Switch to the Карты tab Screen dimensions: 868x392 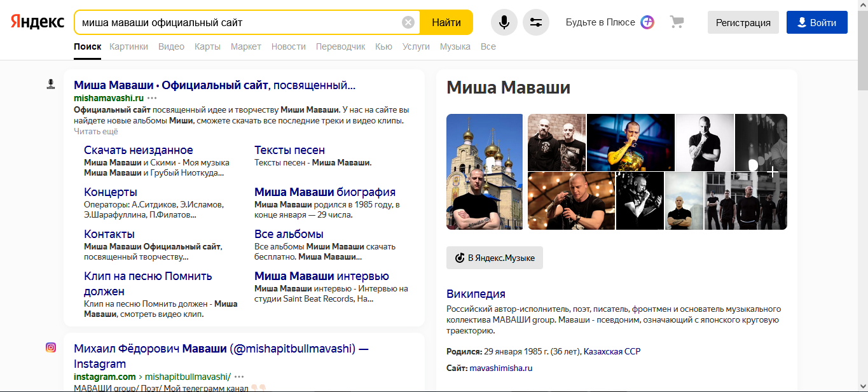coord(207,46)
